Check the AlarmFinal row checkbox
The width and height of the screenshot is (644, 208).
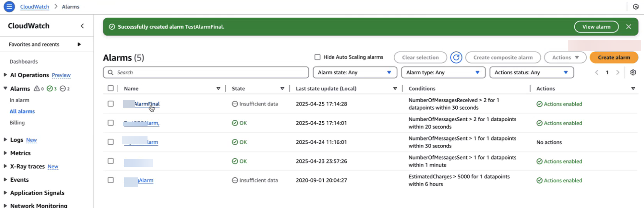tap(111, 104)
